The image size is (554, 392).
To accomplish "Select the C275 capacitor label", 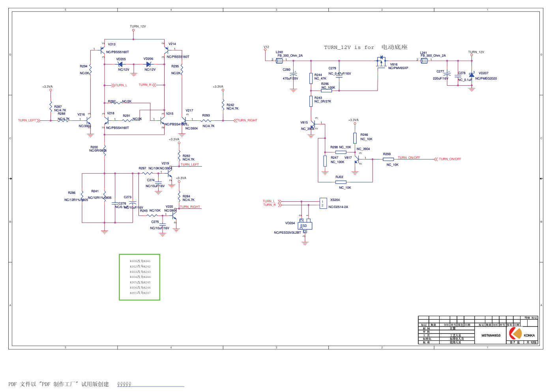I will [155, 222].
